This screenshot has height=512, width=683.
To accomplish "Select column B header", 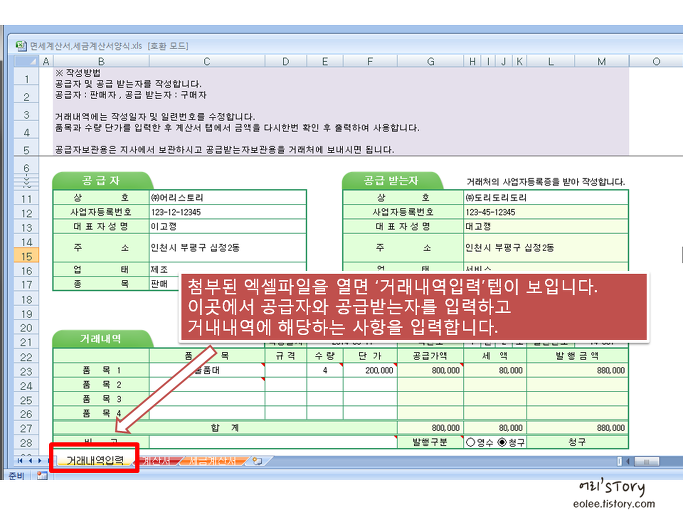I will [101, 61].
